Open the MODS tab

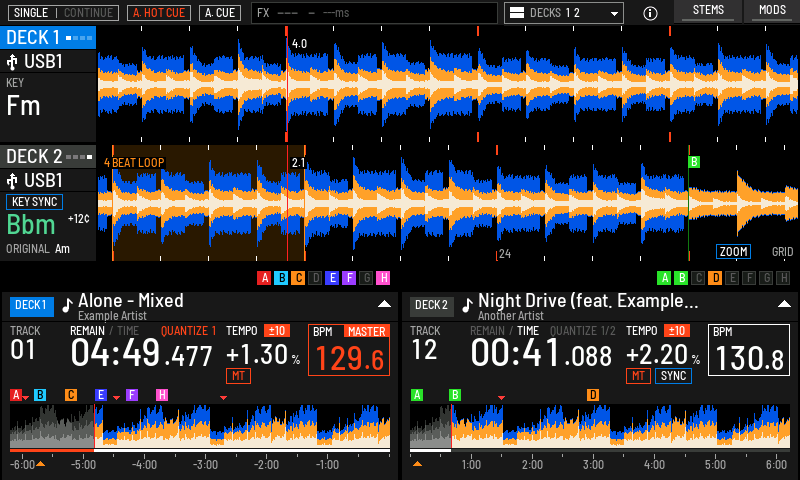click(x=772, y=11)
